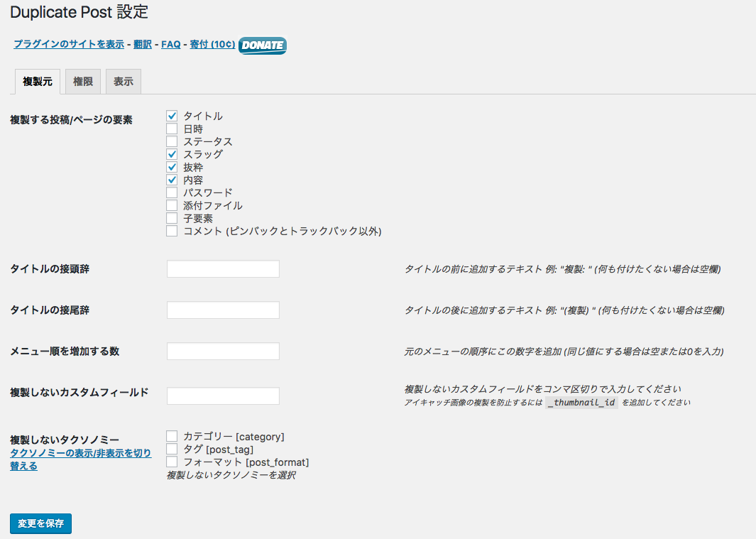Enable the ステータス checkbox
The image size is (756, 539).
click(x=172, y=141)
